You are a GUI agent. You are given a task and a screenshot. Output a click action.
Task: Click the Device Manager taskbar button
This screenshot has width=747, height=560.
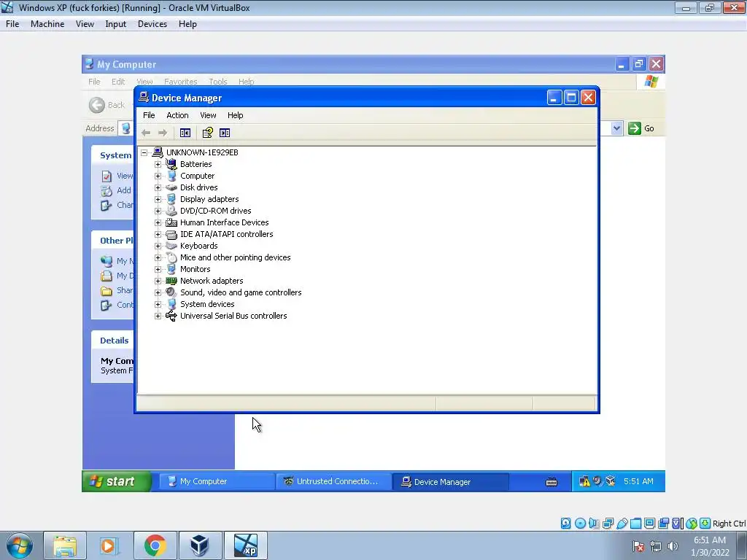(x=450, y=482)
